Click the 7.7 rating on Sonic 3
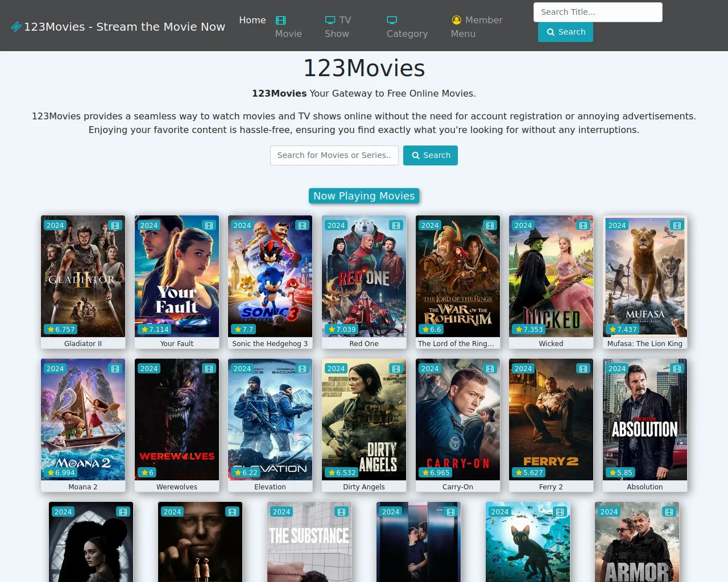 point(244,330)
